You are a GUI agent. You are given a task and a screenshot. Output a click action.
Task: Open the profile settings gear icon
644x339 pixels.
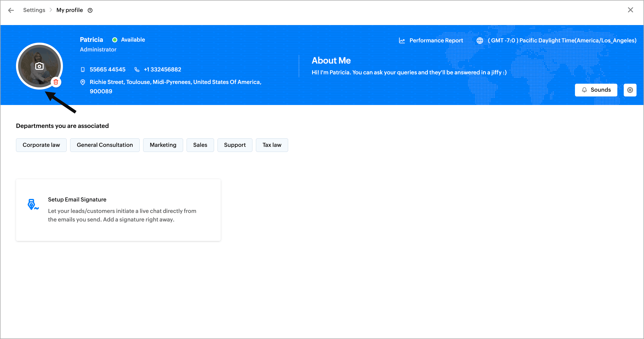(x=630, y=90)
